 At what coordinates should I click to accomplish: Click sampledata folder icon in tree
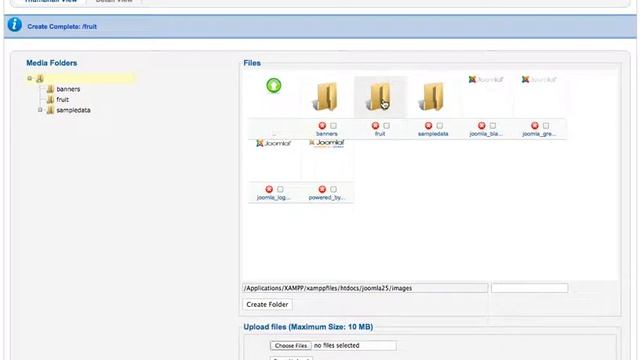[x=50, y=110]
